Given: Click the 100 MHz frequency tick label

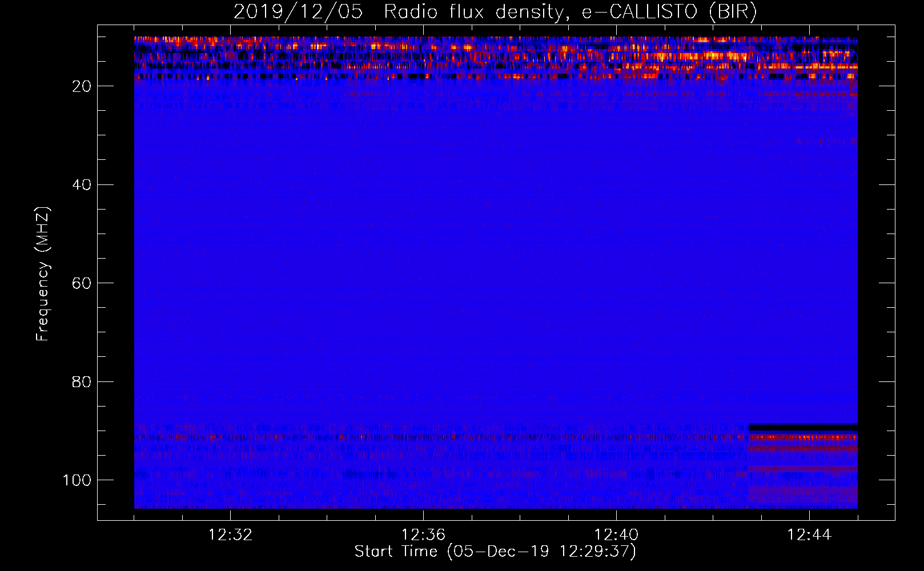Looking at the screenshot, I should (77, 480).
